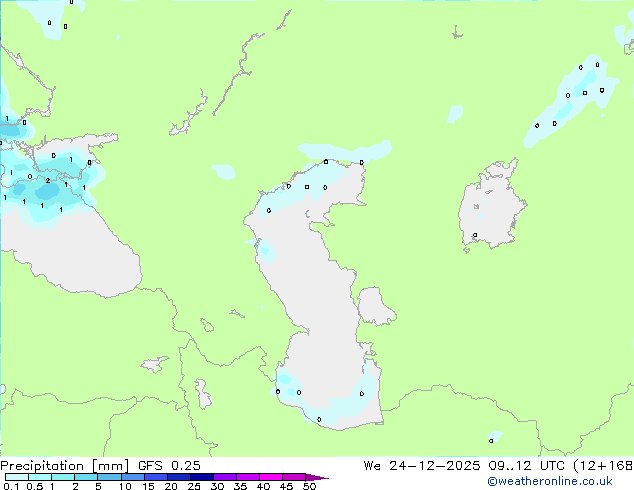The image size is (634, 490).
Task: Pick the legend swatch between 10 and 15
Action: pyautogui.click(x=133, y=477)
